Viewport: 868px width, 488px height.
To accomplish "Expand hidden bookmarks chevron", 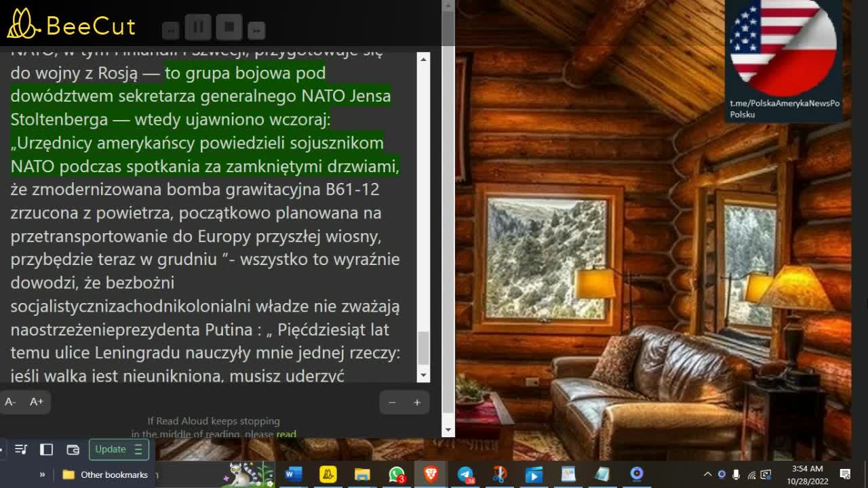I will tap(42, 474).
